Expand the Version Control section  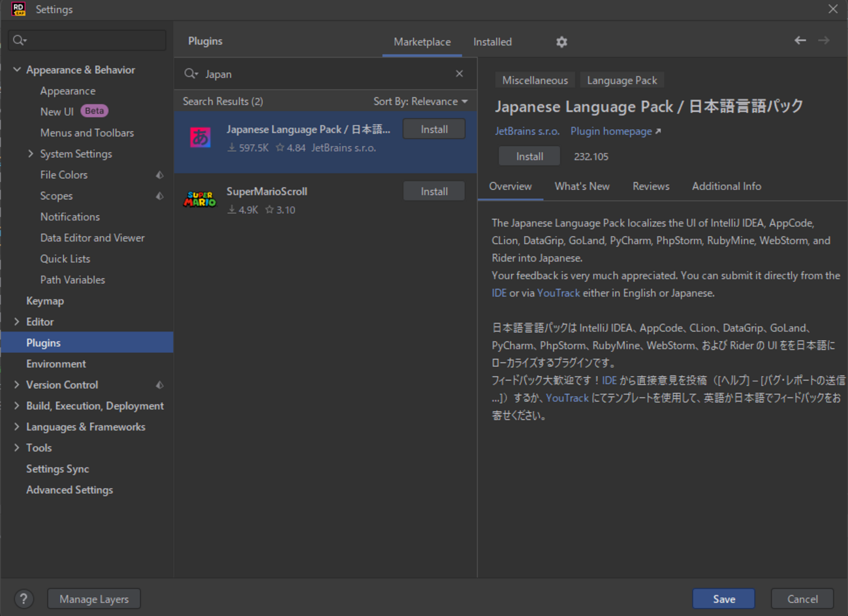point(17,385)
